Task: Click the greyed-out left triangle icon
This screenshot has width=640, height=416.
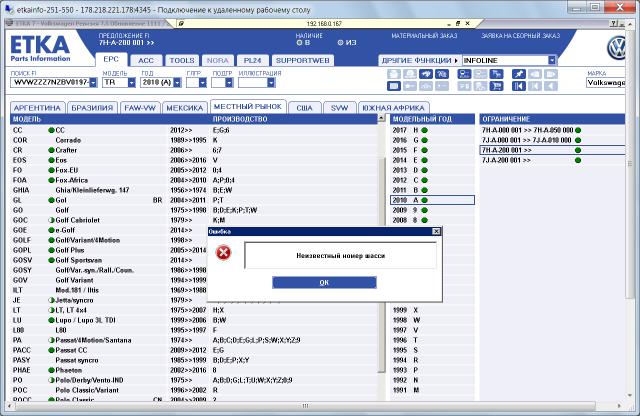Action: click(x=551, y=86)
